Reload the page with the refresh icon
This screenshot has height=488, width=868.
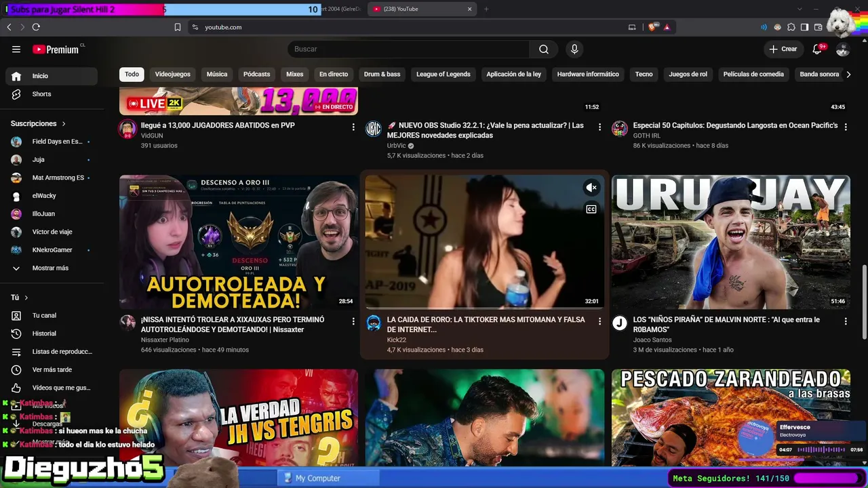[x=36, y=27]
